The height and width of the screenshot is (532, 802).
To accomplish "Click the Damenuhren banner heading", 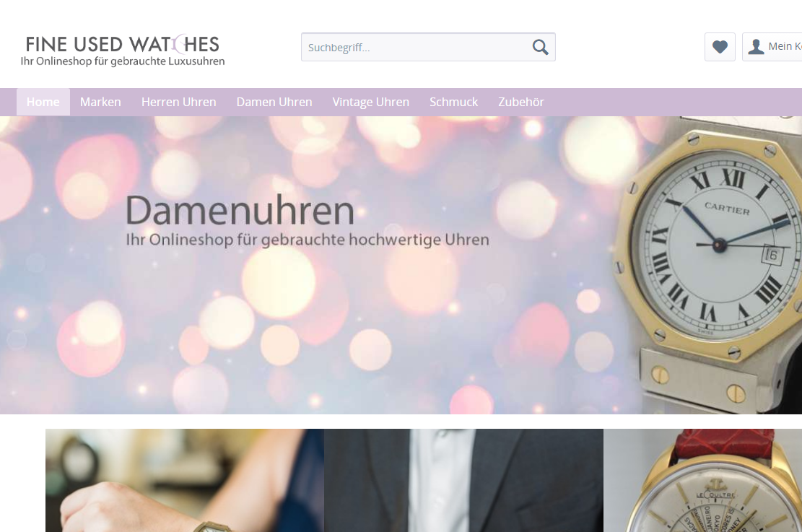I will 240,210.
